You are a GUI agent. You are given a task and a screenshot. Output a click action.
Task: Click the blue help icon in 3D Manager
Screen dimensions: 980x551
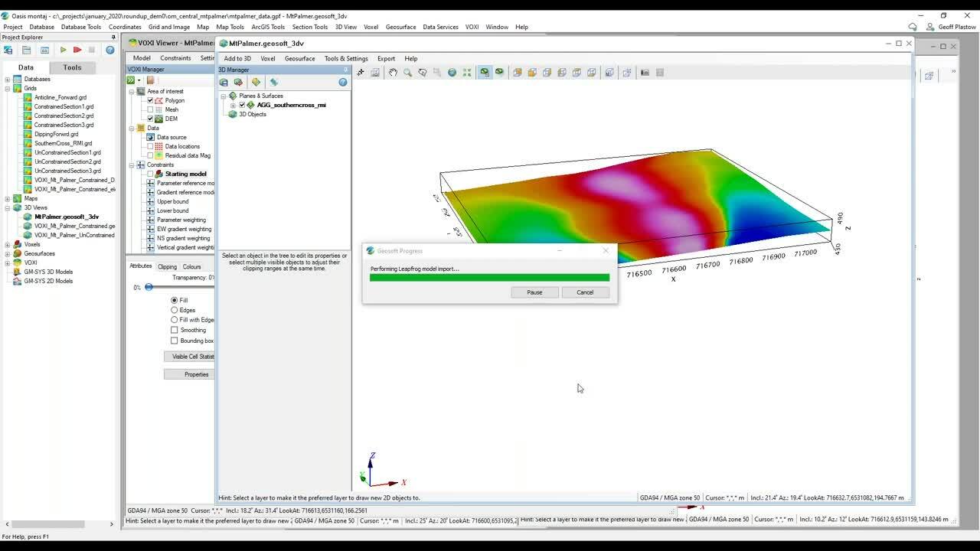[343, 82]
